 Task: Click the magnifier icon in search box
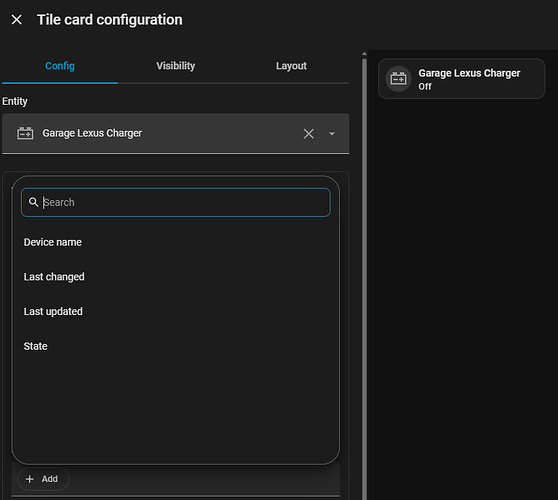pyautogui.click(x=33, y=202)
